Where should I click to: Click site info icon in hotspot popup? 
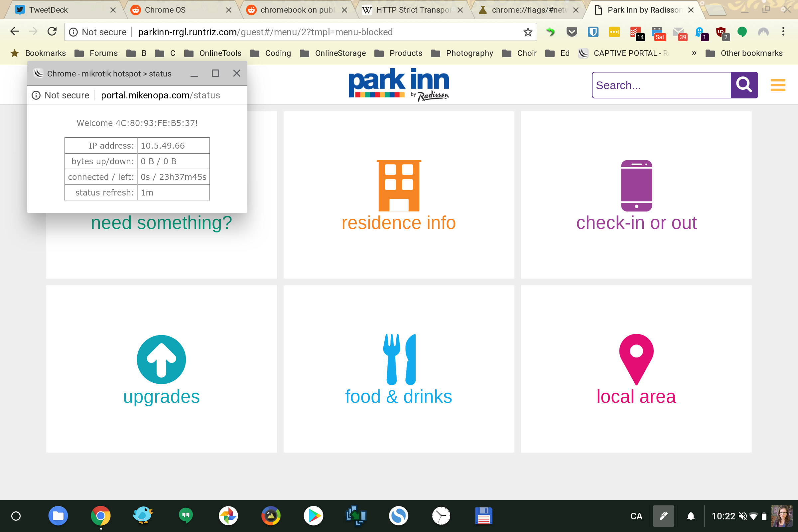click(36, 95)
